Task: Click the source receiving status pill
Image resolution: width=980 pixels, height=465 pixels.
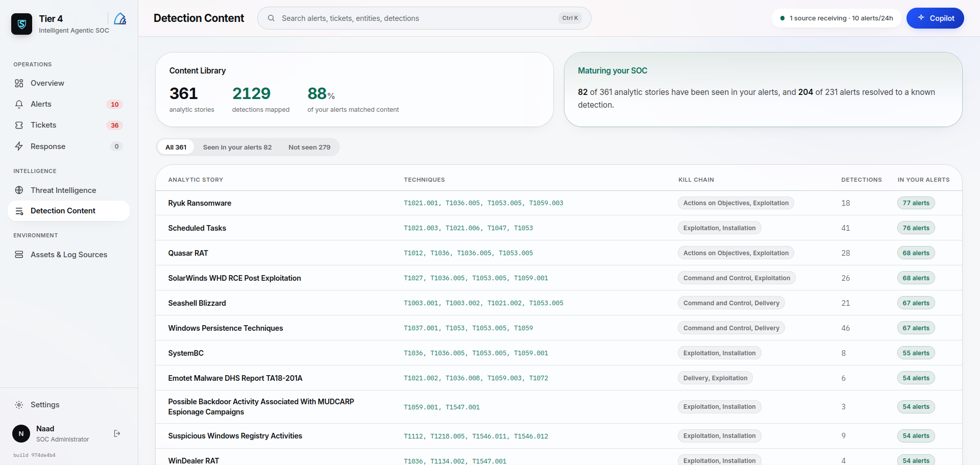Action: tap(836, 18)
